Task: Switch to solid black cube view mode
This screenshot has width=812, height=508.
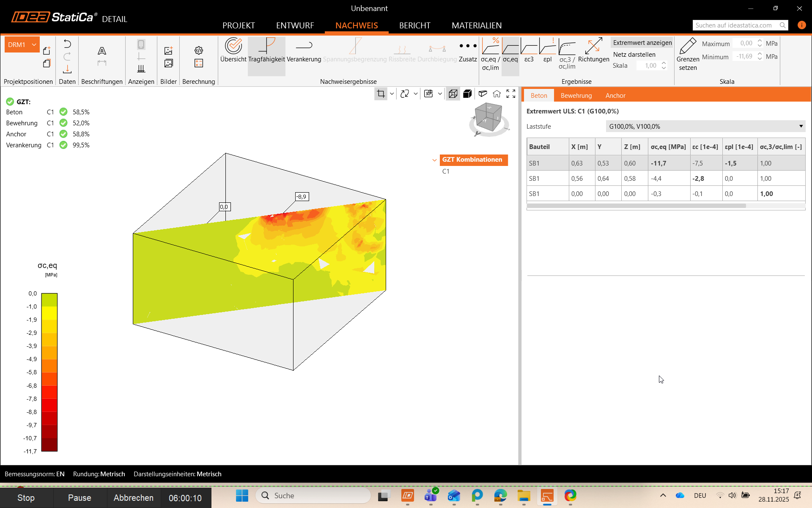Action: (x=467, y=94)
